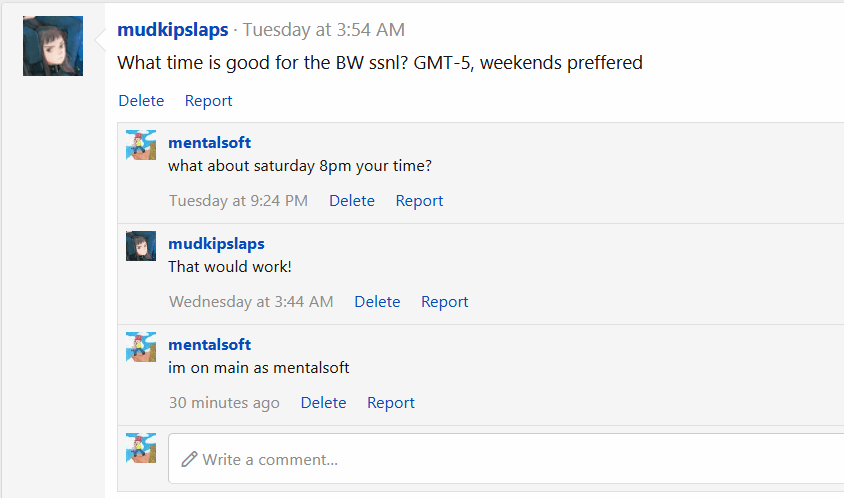Delete the 'im on main as mentalsoft' comment
This screenshot has height=498, width=844.
[x=323, y=402]
